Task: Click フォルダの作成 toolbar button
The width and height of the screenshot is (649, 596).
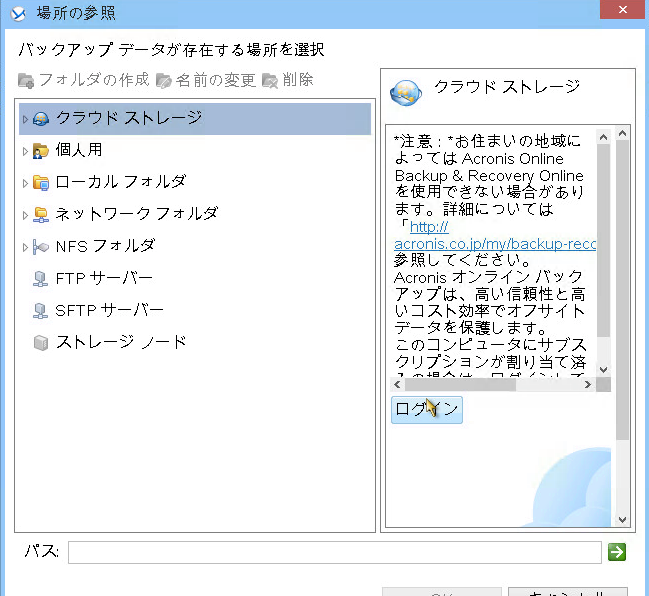Action: [84, 80]
